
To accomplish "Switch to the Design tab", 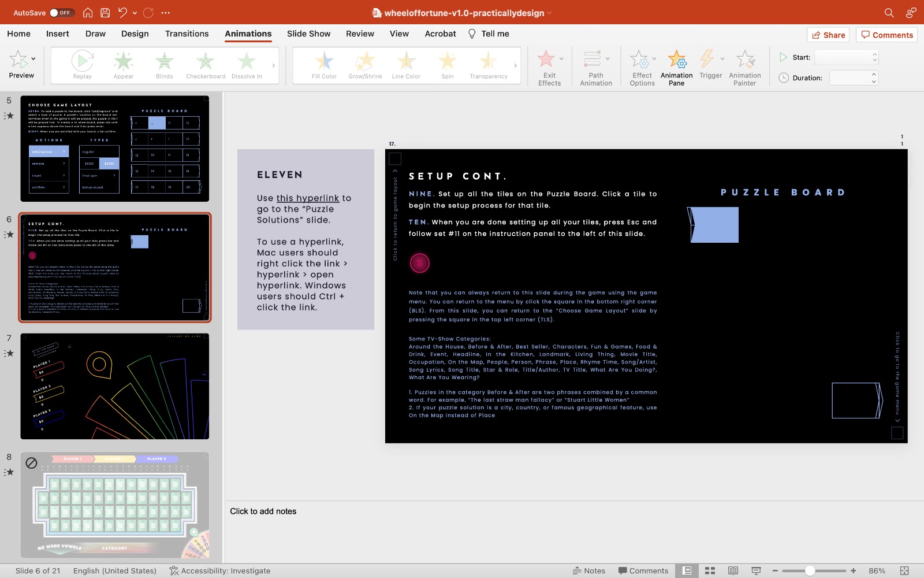I will (x=135, y=34).
